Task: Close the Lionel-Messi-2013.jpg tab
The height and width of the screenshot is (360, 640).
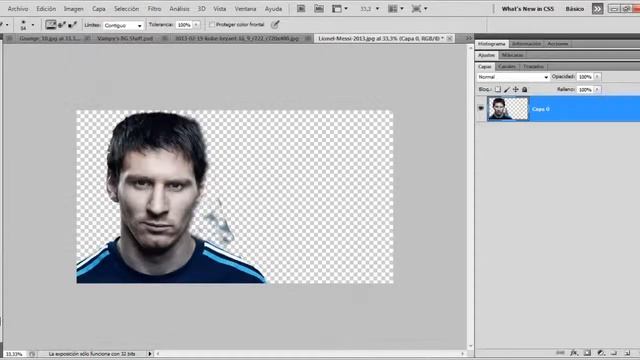Action: coord(449,38)
